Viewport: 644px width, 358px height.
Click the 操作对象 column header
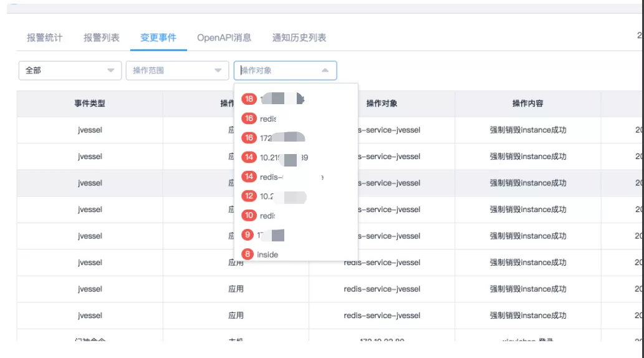(382, 104)
